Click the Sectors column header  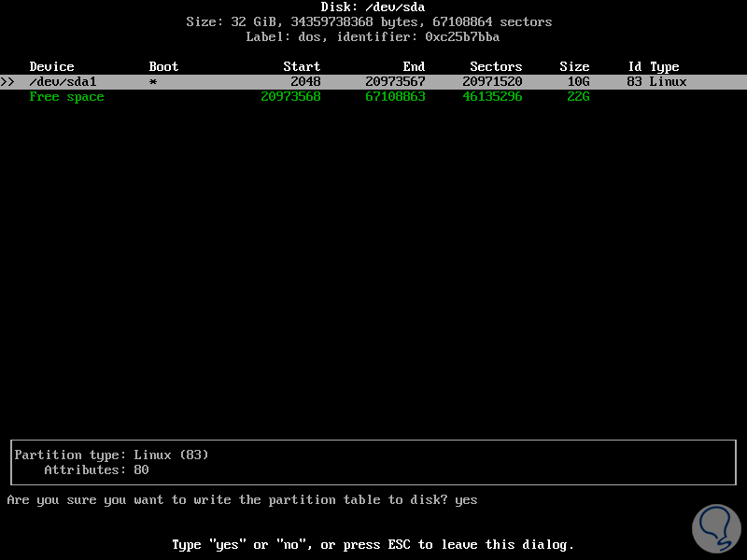click(x=496, y=66)
